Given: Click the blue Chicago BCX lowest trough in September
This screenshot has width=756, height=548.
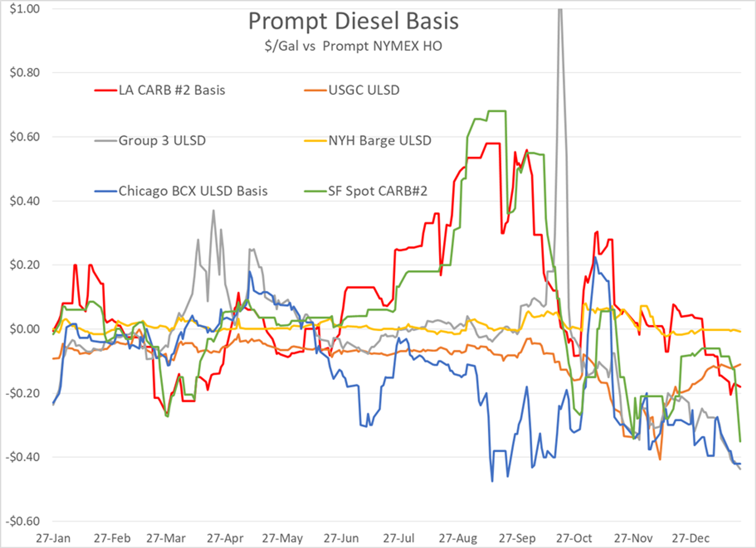Looking at the screenshot, I should (492, 481).
